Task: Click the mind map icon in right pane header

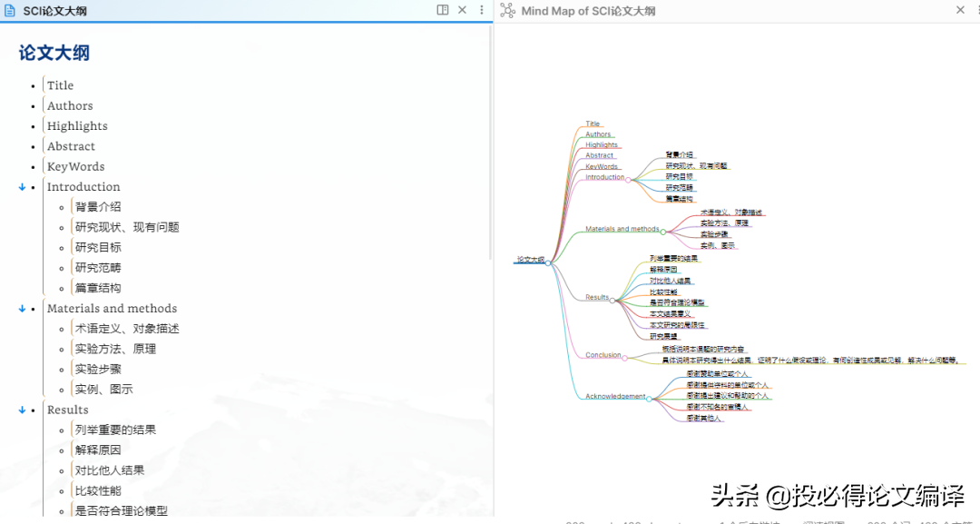Action: pyautogui.click(x=507, y=11)
